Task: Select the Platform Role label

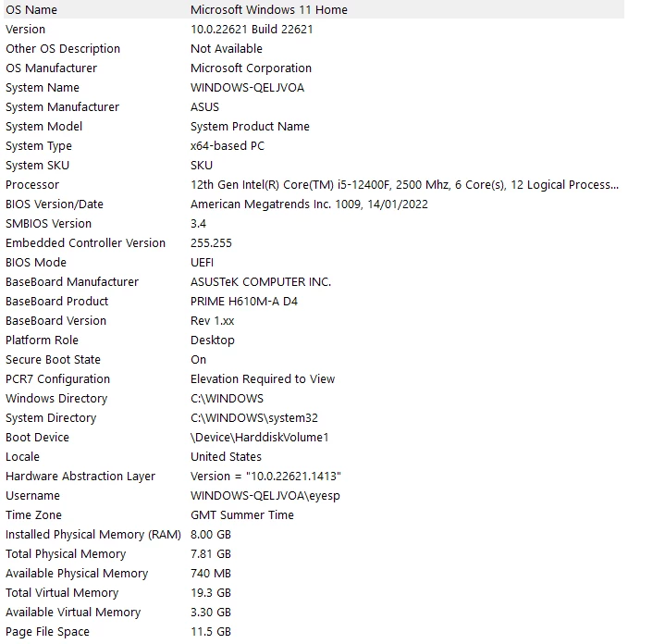Action: pyautogui.click(x=42, y=341)
